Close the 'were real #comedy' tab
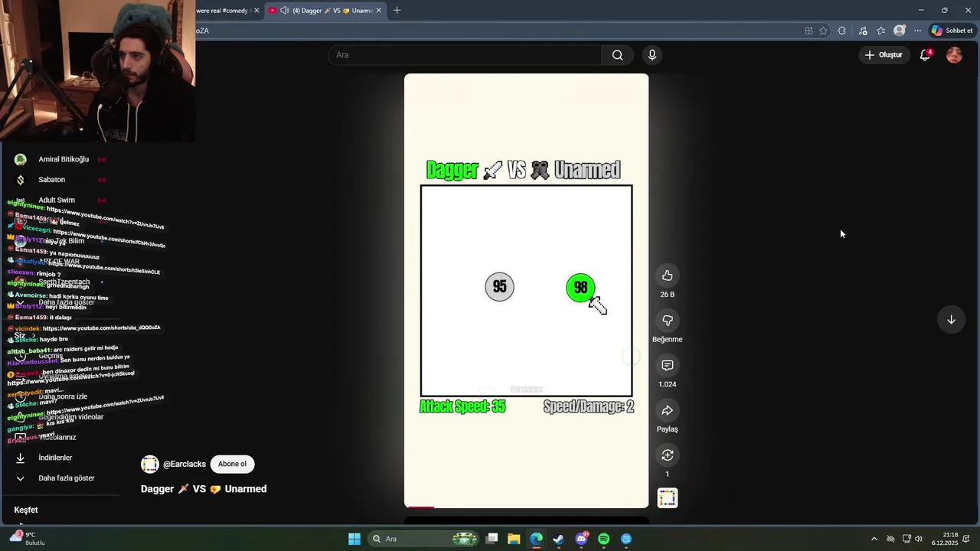 (x=256, y=11)
